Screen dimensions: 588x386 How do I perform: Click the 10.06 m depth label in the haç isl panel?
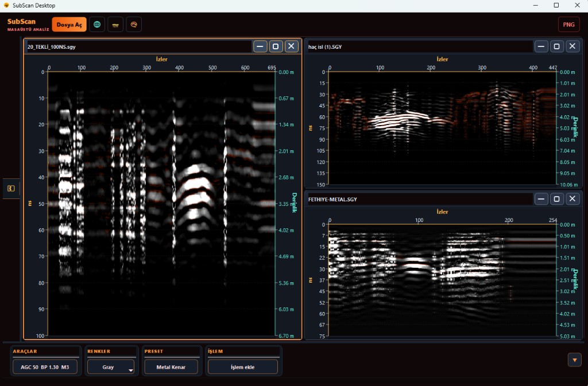tap(568, 185)
